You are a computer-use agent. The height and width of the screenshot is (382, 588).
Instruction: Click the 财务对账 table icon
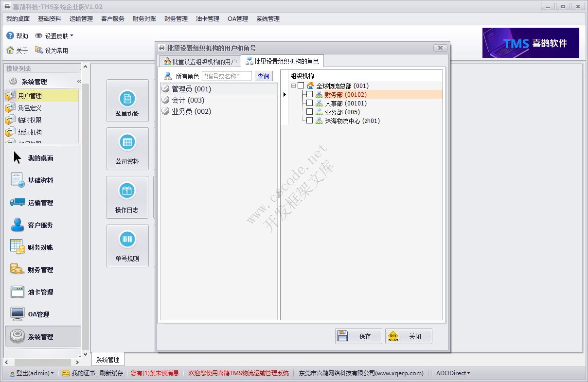(x=18, y=247)
